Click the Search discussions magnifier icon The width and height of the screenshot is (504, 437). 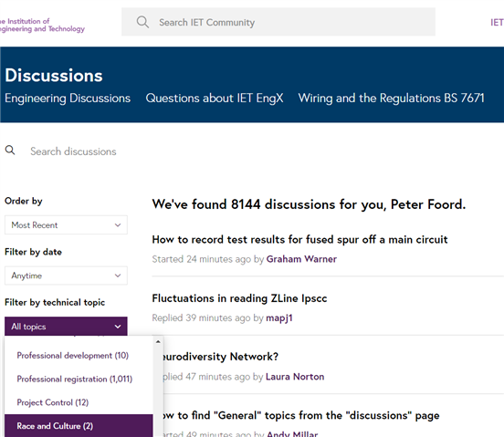click(10, 150)
